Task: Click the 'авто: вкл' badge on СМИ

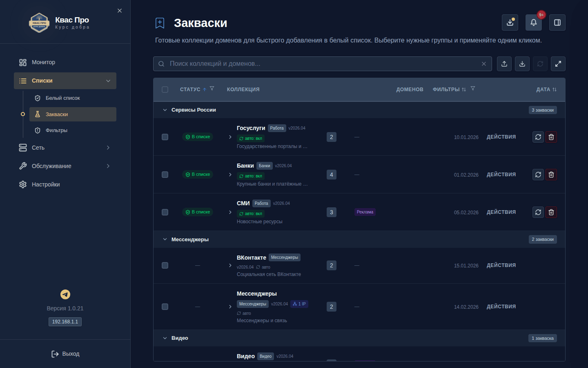Action: (x=251, y=214)
